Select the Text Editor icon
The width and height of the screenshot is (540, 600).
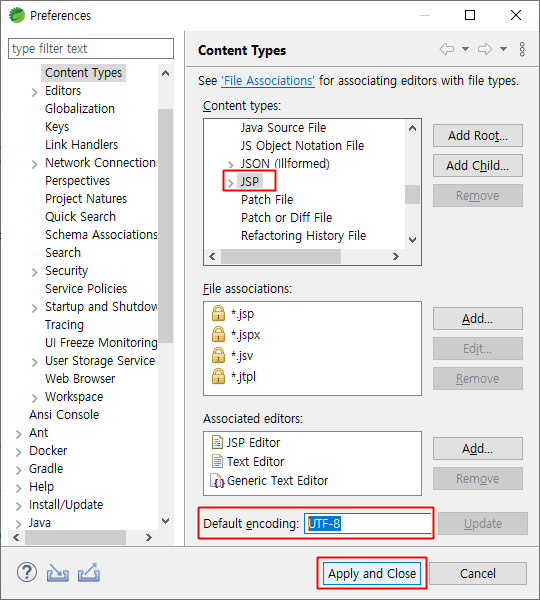(x=217, y=461)
